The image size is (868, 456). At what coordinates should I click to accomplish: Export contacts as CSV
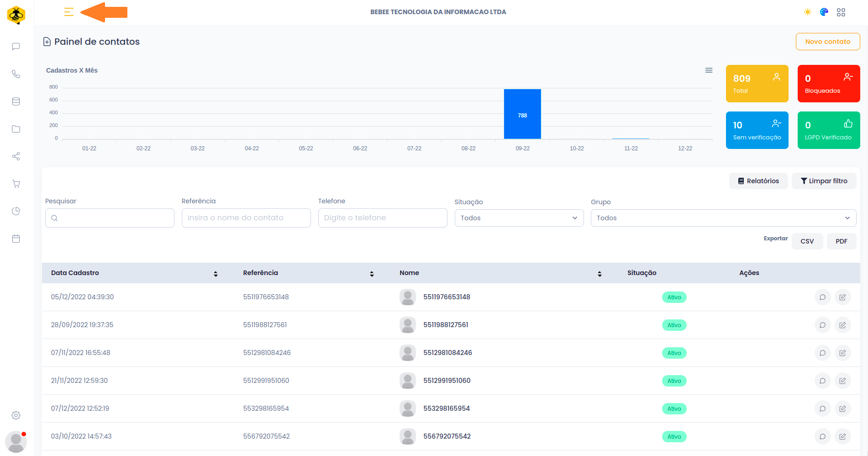pyautogui.click(x=807, y=241)
